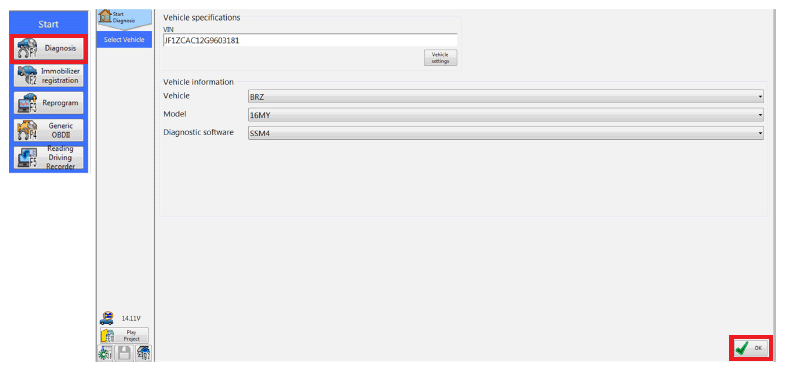Click the Start header label
This screenshot has height=371, width=785.
coord(49,24)
